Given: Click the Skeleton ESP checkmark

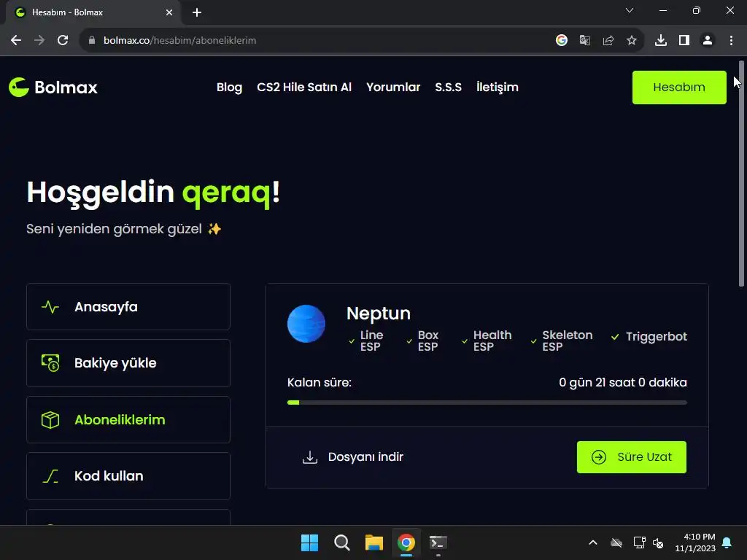Looking at the screenshot, I should 533,341.
